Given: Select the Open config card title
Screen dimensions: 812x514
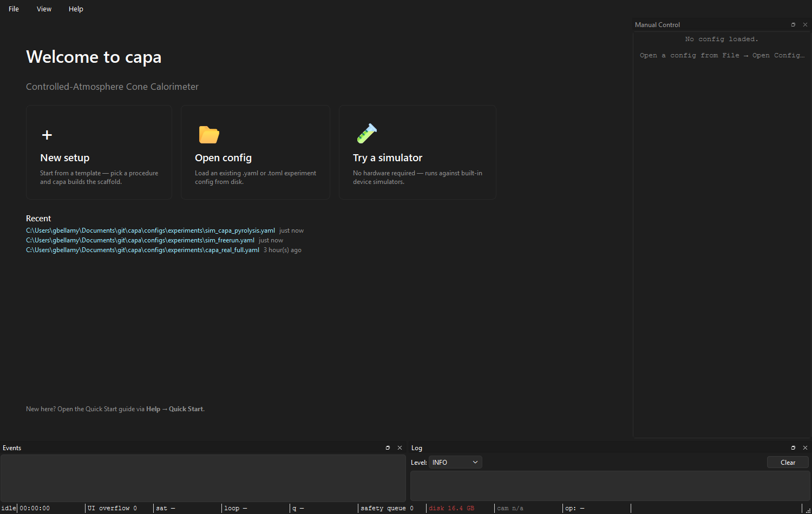Looking at the screenshot, I should pos(223,157).
